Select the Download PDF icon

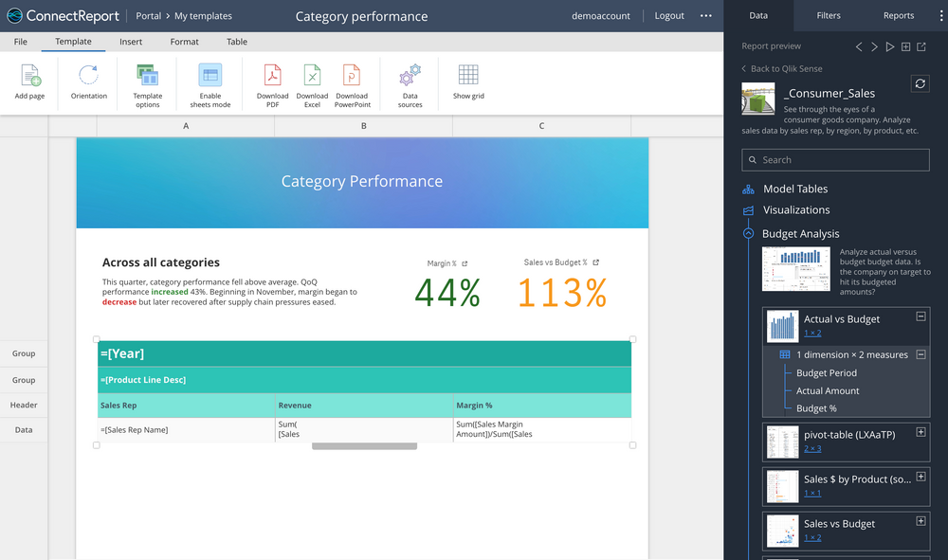point(272,83)
